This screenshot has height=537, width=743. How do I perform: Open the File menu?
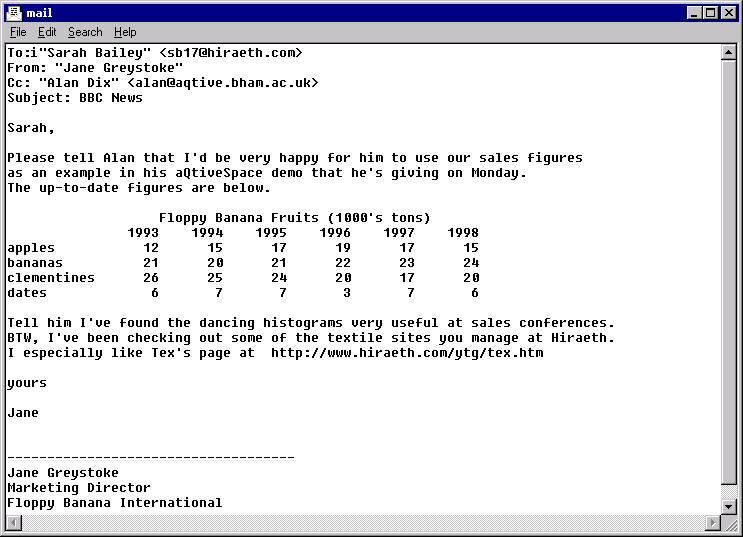pyautogui.click(x=18, y=32)
